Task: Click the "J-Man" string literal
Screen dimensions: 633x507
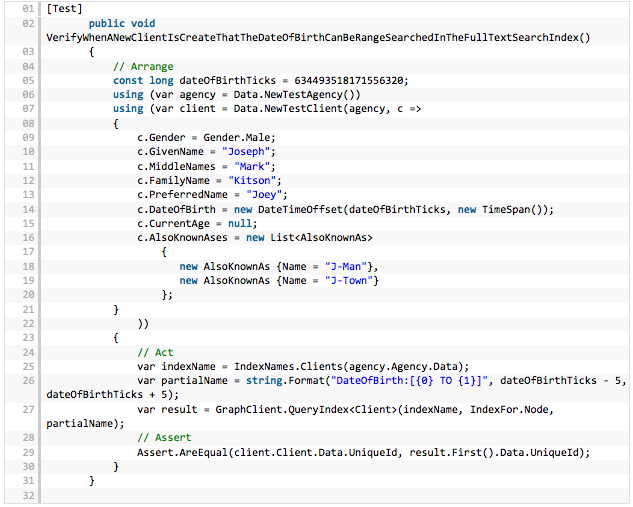Action: pyautogui.click(x=345, y=266)
